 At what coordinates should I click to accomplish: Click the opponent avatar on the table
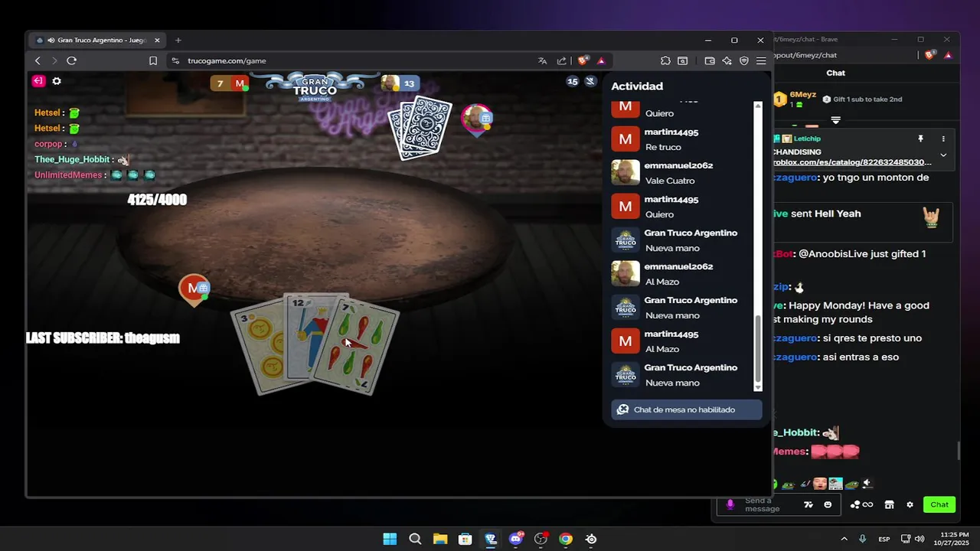[x=476, y=119]
